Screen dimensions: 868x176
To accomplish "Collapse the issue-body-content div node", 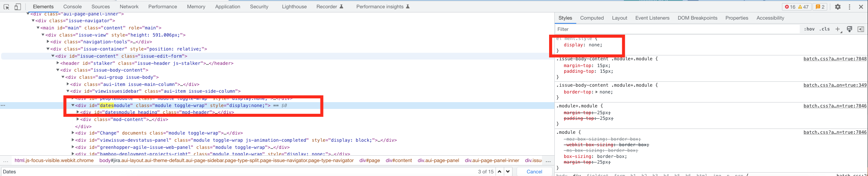I will [58, 70].
